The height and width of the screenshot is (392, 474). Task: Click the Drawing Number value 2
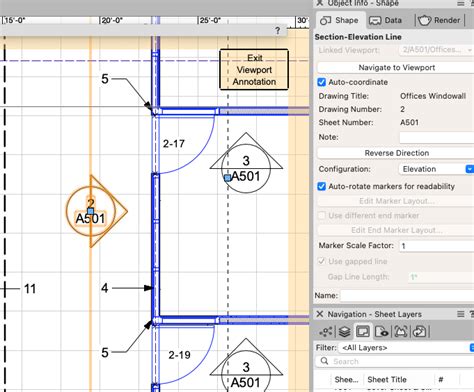[x=402, y=109]
